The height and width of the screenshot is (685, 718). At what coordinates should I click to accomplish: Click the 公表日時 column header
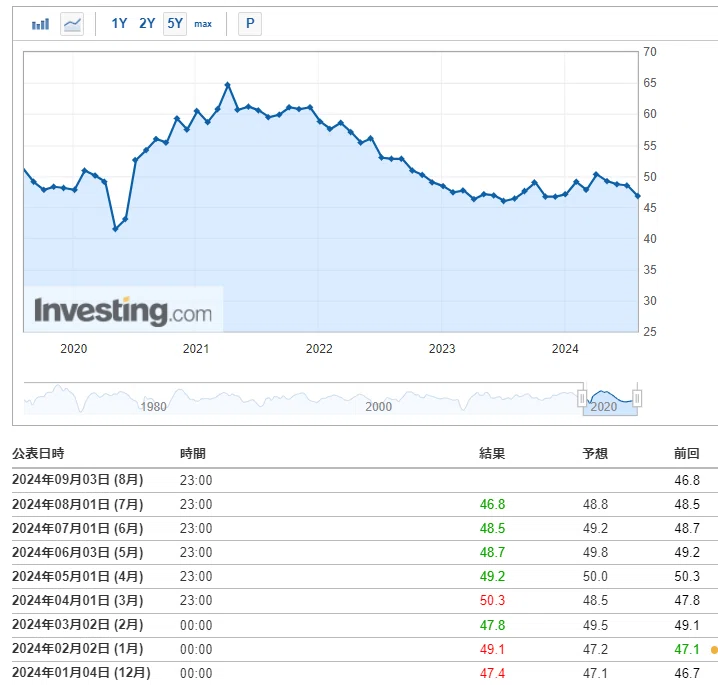click(x=38, y=453)
